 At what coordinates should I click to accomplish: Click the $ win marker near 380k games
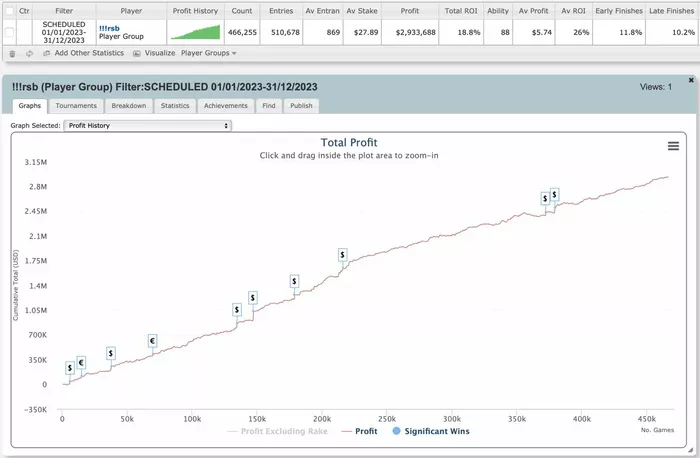pos(554,195)
